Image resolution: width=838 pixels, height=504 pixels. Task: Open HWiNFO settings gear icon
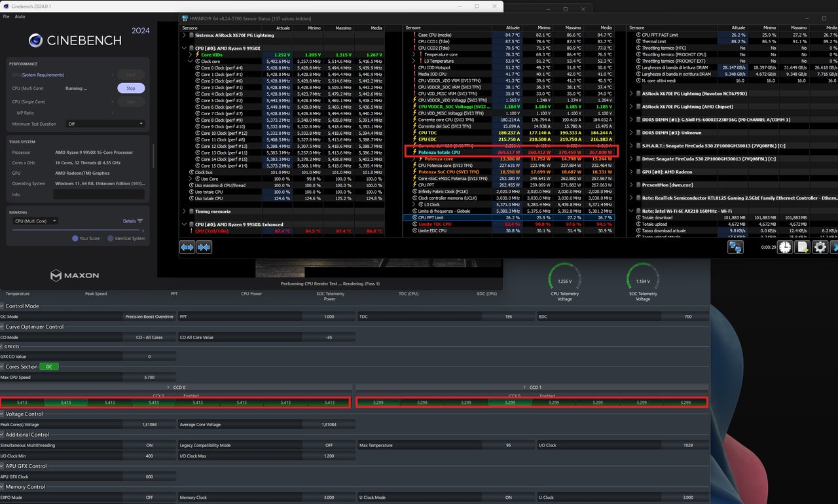820,247
